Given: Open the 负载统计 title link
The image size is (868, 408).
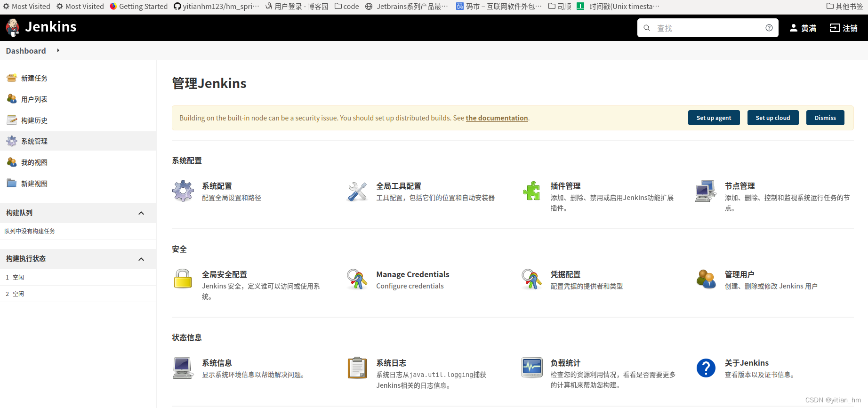Looking at the screenshot, I should [x=565, y=363].
